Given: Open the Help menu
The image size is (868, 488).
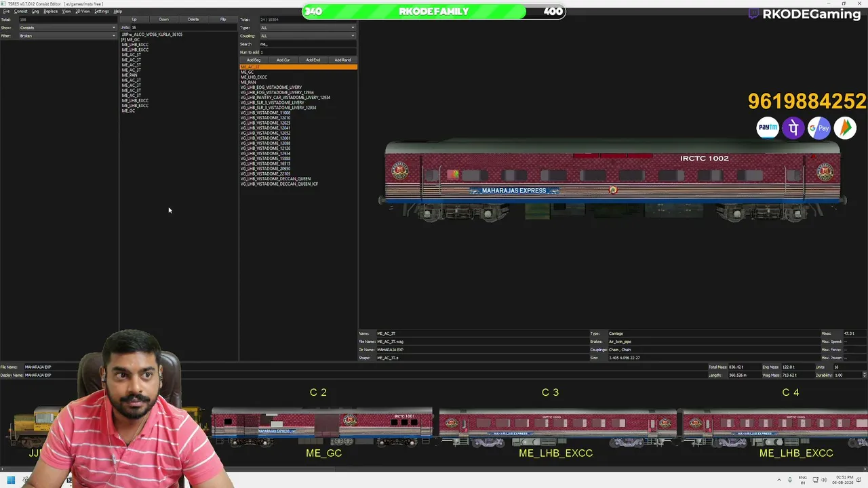Looking at the screenshot, I should (117, 12).
